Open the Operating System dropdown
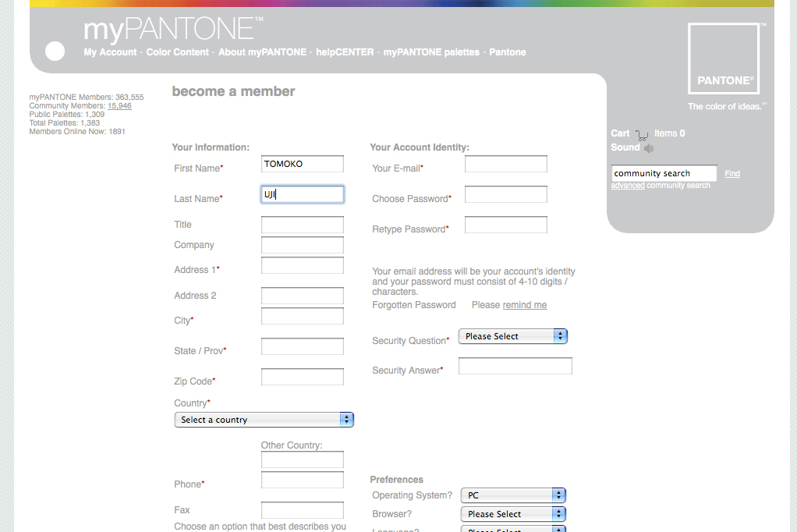Screen dimensions: 797x532 pyautogui.click(x=513, y=495)
